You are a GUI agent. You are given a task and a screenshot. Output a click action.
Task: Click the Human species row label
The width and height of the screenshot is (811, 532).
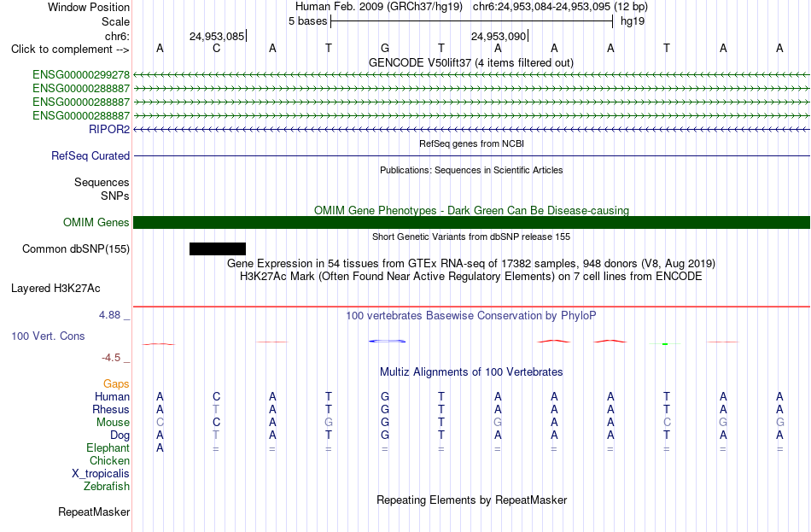(x=112, y=397)
